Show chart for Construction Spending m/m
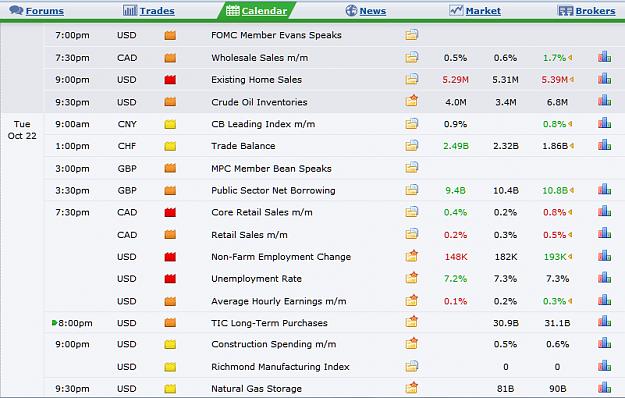 (604, 343)
